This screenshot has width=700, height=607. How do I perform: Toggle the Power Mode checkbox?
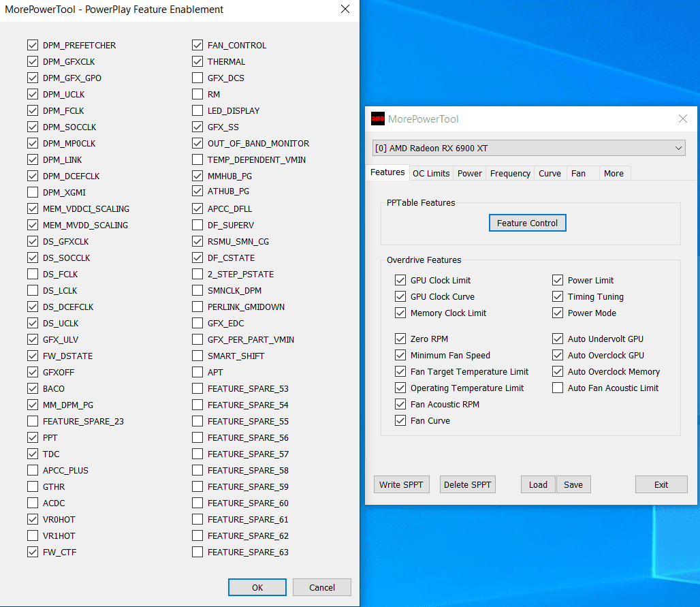558,313
